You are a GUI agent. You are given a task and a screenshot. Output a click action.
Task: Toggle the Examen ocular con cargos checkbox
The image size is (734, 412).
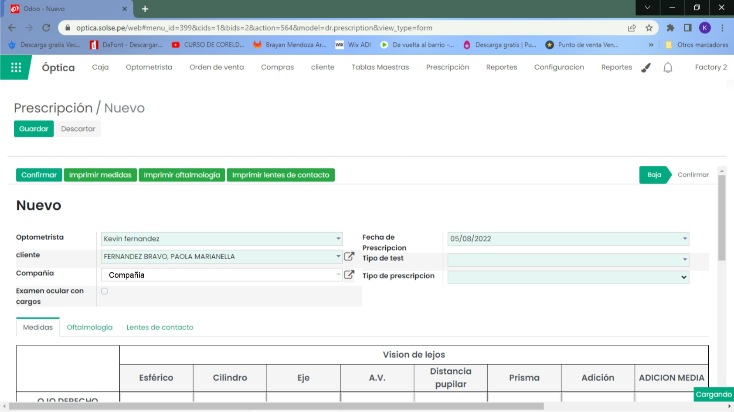pos(105,291)
